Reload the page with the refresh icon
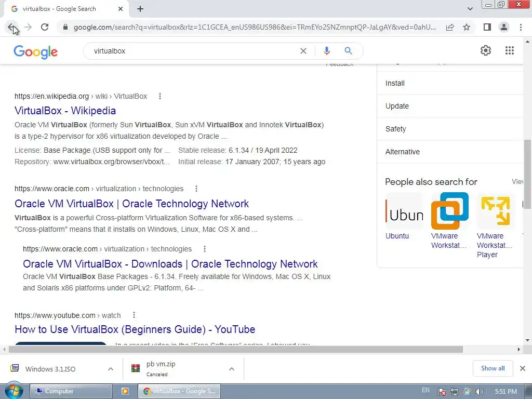This screenshot has height=399, width=532. click(x=45, y=27)
